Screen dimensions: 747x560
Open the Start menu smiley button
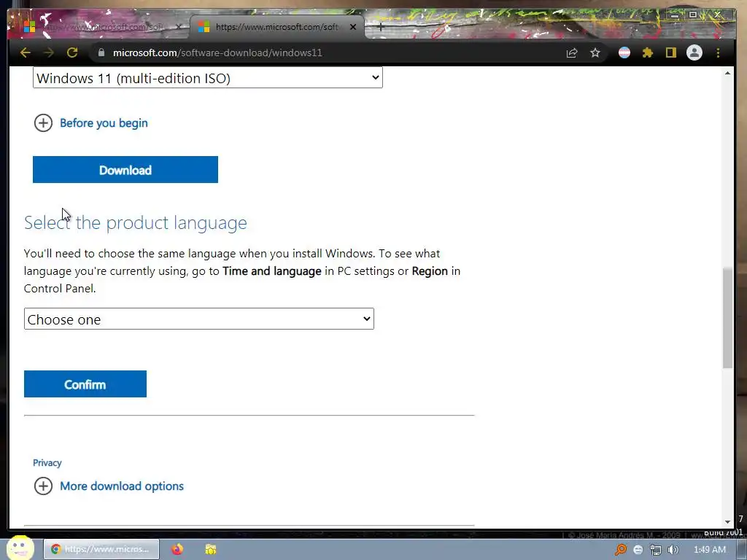pyautogui.click(x=20, y=548)
